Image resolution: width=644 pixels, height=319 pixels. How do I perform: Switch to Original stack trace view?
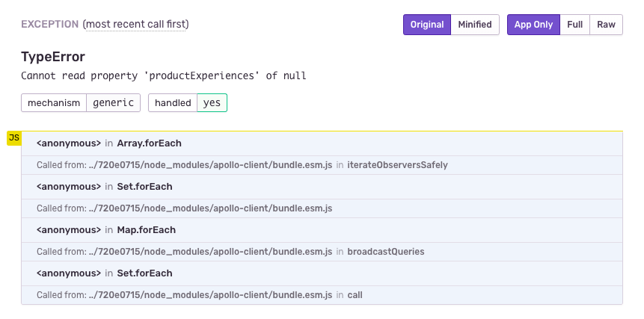click(x=427, y=25)
